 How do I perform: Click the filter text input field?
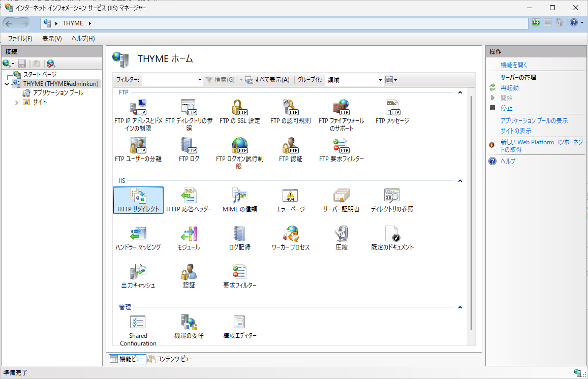[x=170, y=80]
